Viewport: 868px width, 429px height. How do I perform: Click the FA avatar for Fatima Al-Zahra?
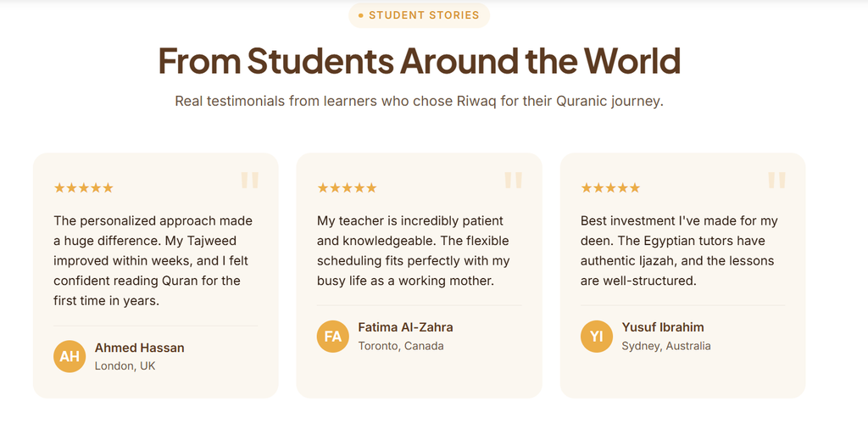(x=332, y=336)
